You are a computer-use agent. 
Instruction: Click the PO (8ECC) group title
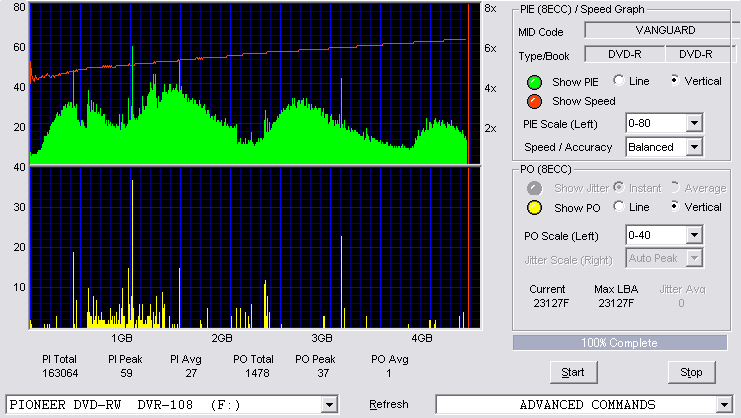click(545, 169)
